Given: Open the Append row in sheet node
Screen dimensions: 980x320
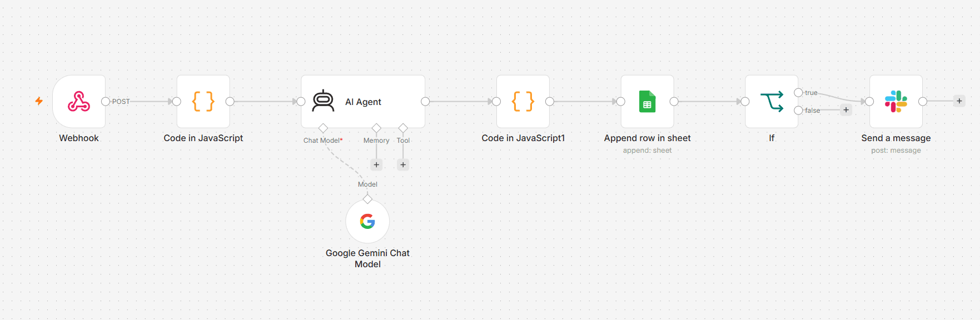Looking at the screenshot, I should click(648, 102).
